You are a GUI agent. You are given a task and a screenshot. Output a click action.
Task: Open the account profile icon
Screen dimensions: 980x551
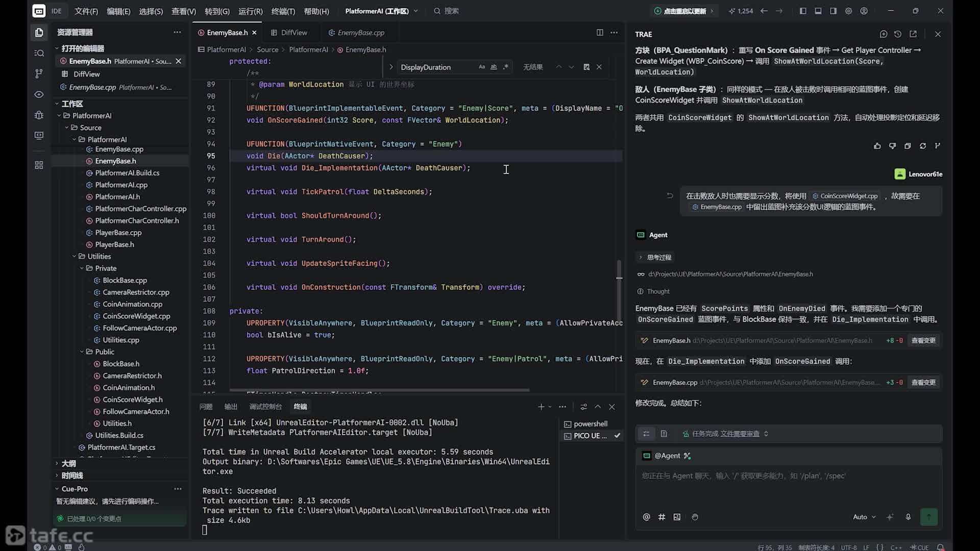(x=864, y=11)
